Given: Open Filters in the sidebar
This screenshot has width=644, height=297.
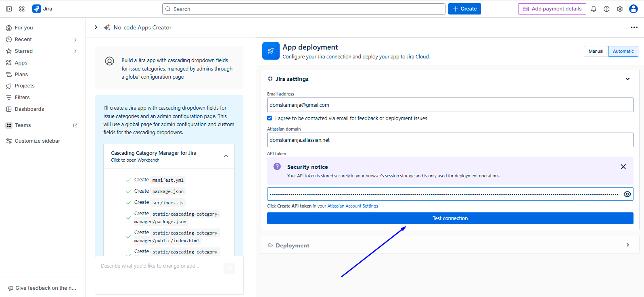Looking at the screenshot, I should coord(22,98).
